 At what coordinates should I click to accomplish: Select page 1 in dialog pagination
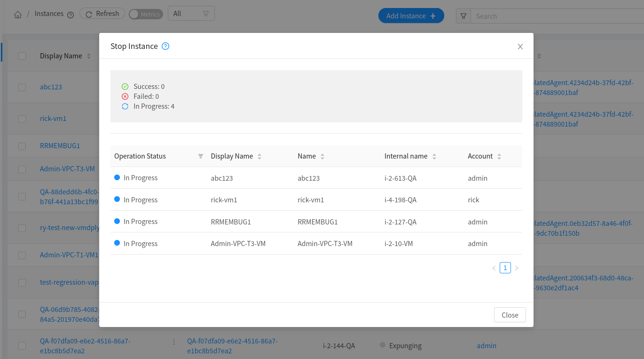click(x=505, y=268)
